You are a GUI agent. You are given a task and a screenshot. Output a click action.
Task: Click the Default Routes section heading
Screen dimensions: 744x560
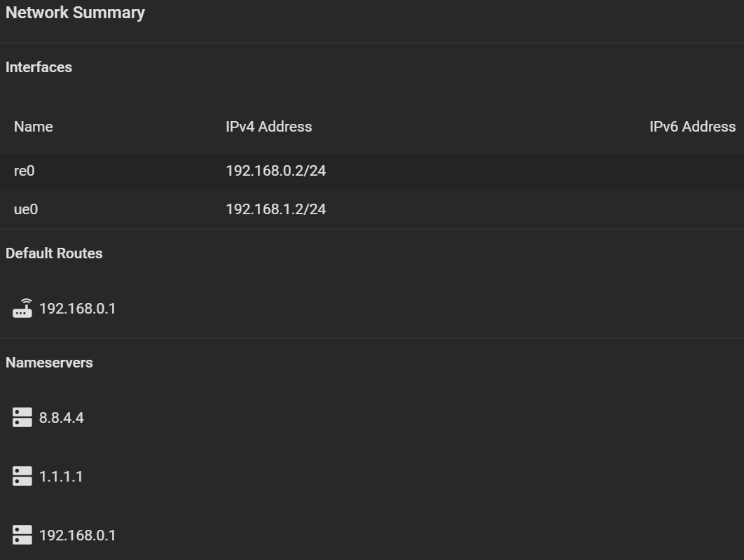(54, 253)
